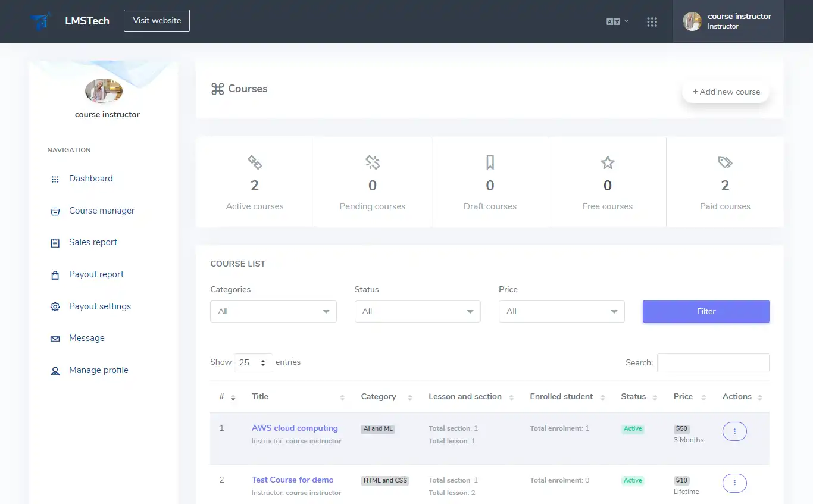
Task: Toggle sorting on the Title column
Action: pos(342,397)
